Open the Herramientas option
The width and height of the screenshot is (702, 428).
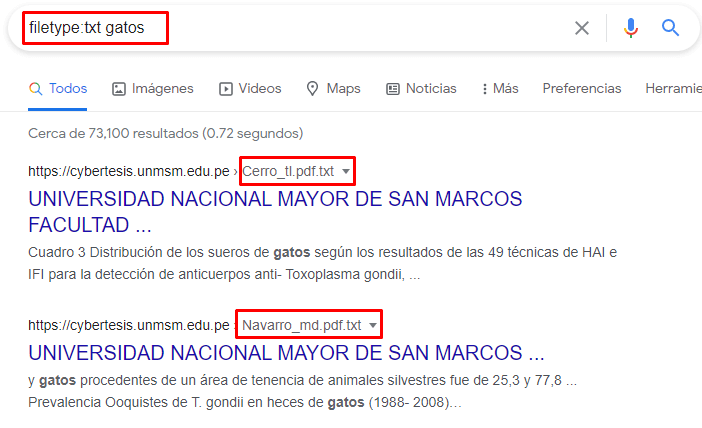click(673, 89)
